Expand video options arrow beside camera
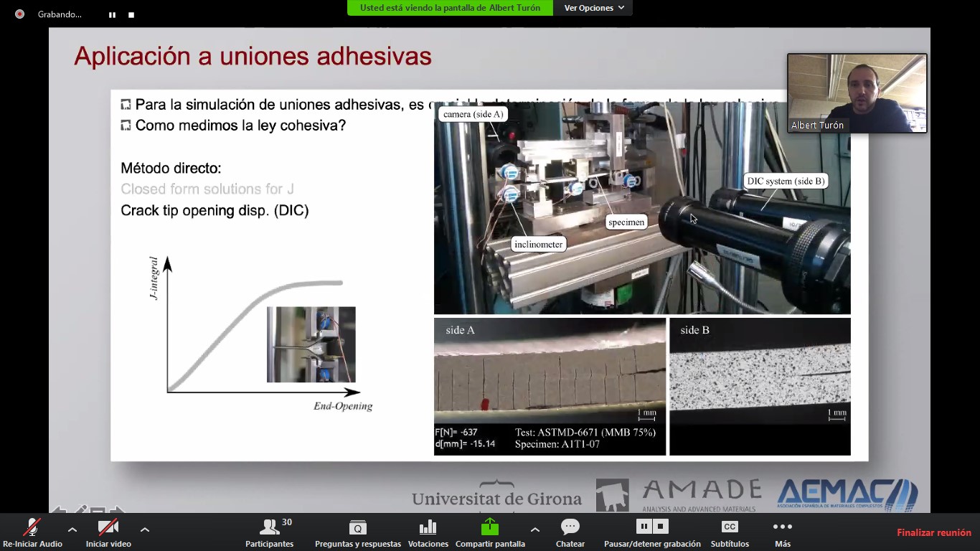Image resolution: width=980 pixels, height=551 pixels. coord(145,529)
